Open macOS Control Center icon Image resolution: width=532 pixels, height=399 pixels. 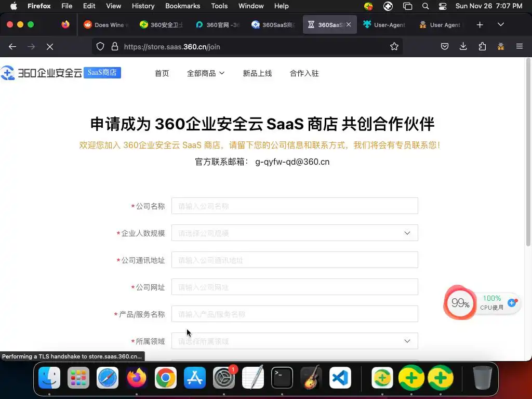pyautogui.click(x=443, y=6)
